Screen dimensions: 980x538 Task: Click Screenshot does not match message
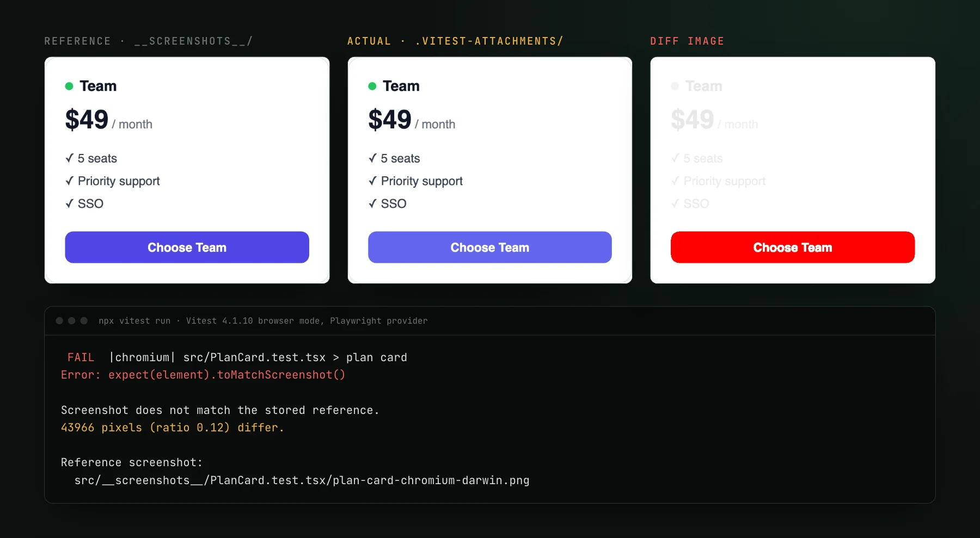(x=220, y=410)
